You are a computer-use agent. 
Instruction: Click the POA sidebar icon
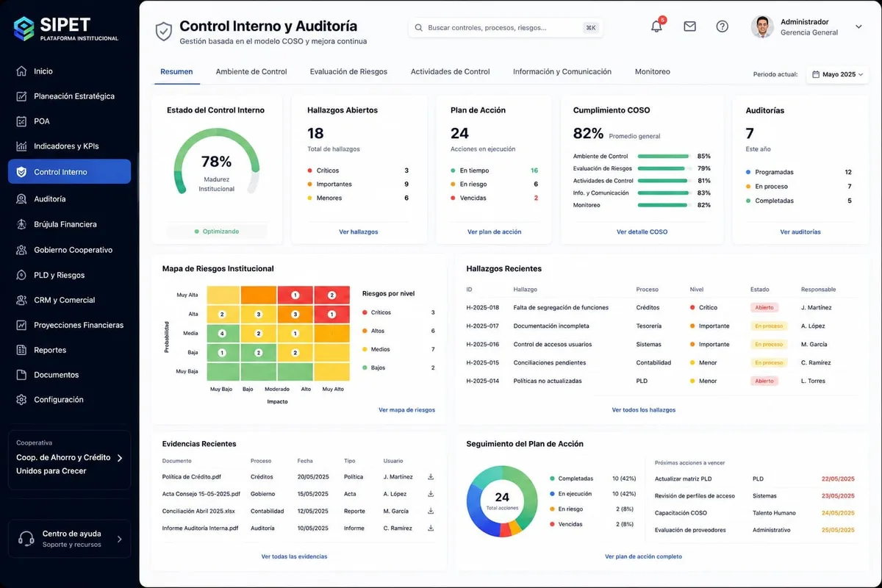(21, 121)
